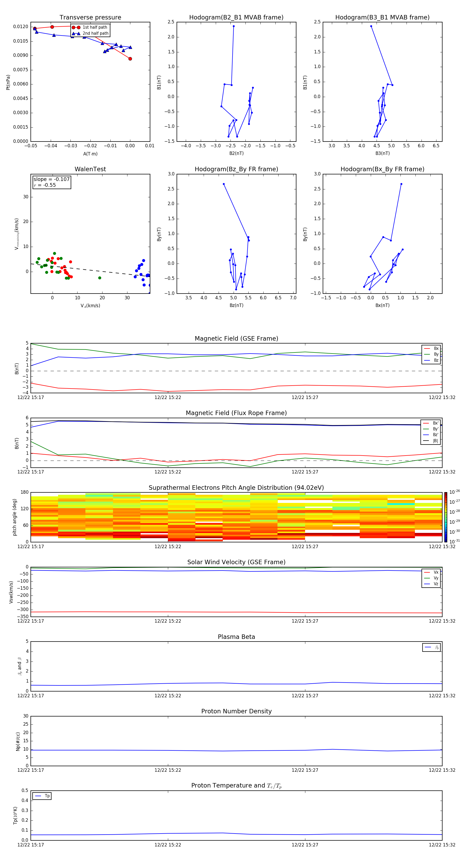Click the 'Tp' legend entry
Screen dimensions: 473x868
(x=42, y=796)
